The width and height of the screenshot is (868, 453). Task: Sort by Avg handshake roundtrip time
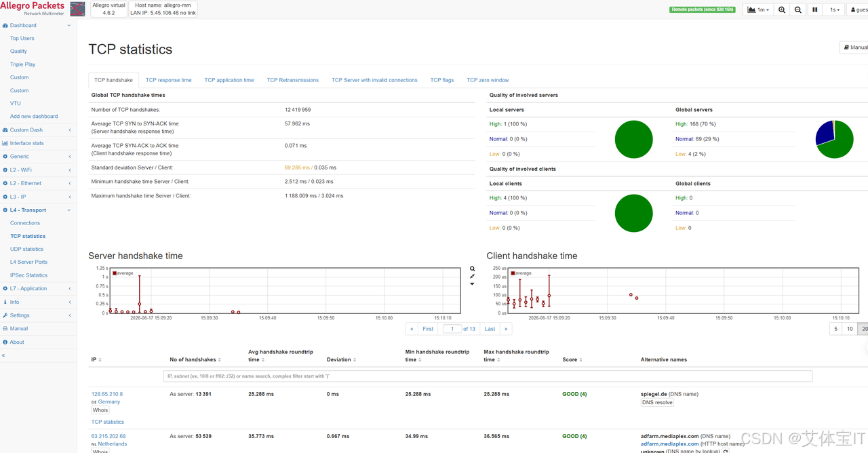tap(281, 356)
